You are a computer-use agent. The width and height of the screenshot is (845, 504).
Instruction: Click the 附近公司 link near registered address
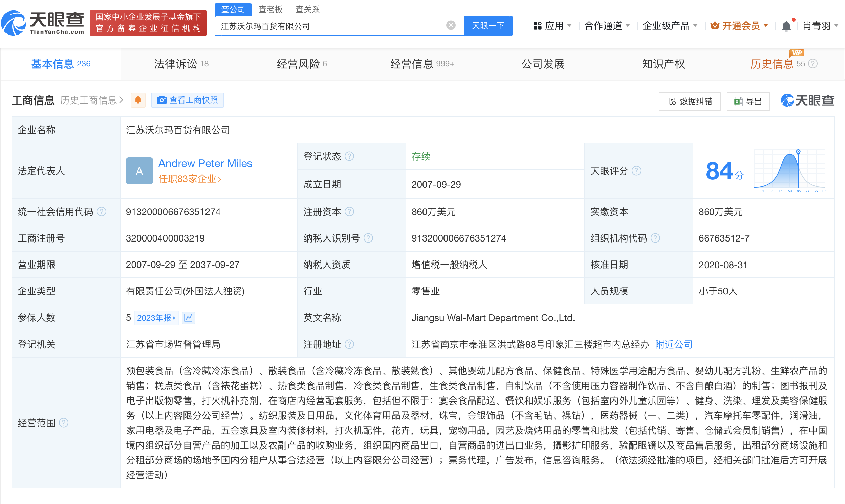click(x=673, y=344)
